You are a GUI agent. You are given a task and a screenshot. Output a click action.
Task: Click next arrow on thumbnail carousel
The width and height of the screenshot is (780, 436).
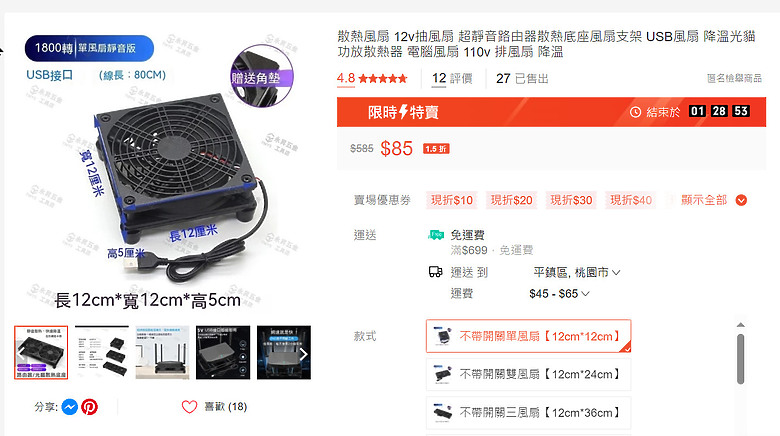click(303, 354)
